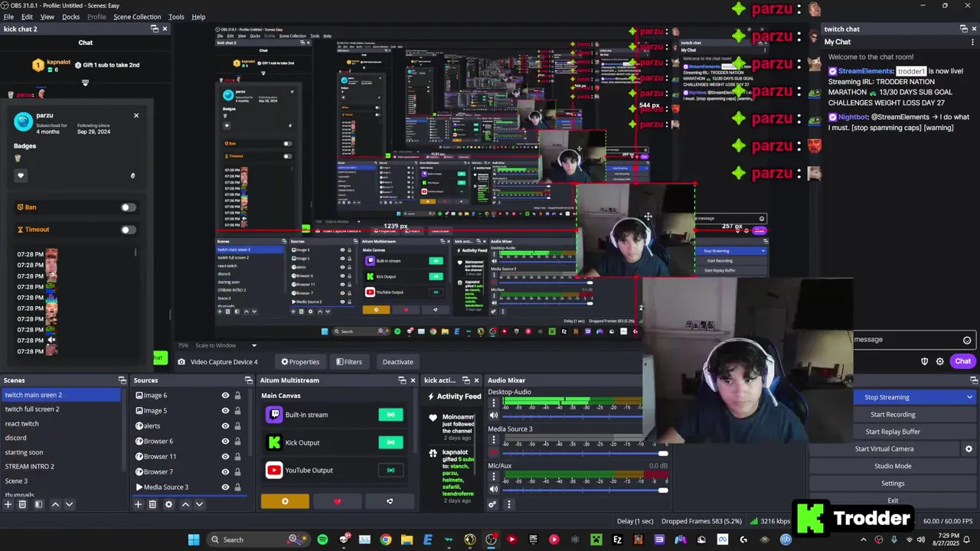The height and width of the screenshot is (551, 980).
Task: Open the Tools menu
Action: pos(176,17)
